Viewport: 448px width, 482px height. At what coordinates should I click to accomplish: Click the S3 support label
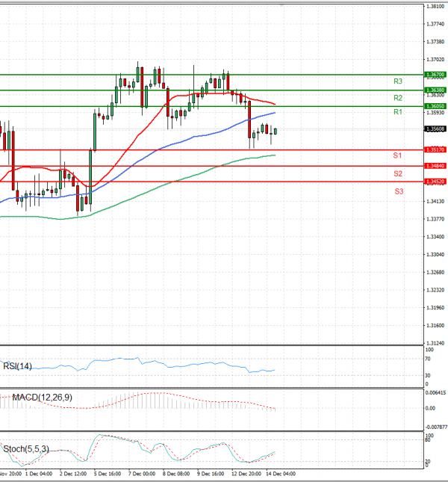pyautogui.click(x=399, y=191)
